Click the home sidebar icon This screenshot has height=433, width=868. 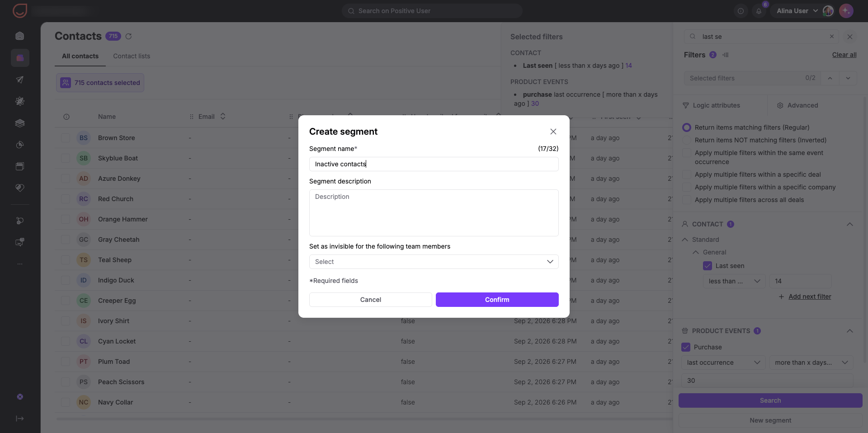[20, 36]
